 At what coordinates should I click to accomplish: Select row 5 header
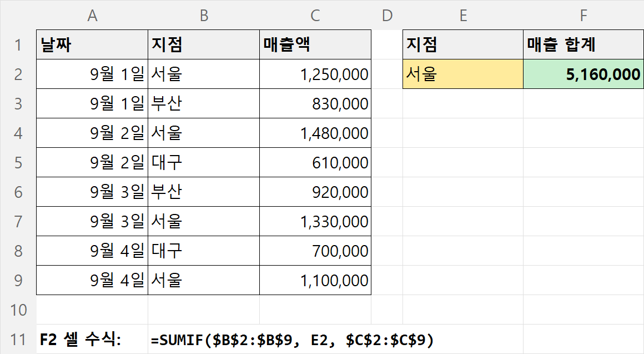(18, 162)
